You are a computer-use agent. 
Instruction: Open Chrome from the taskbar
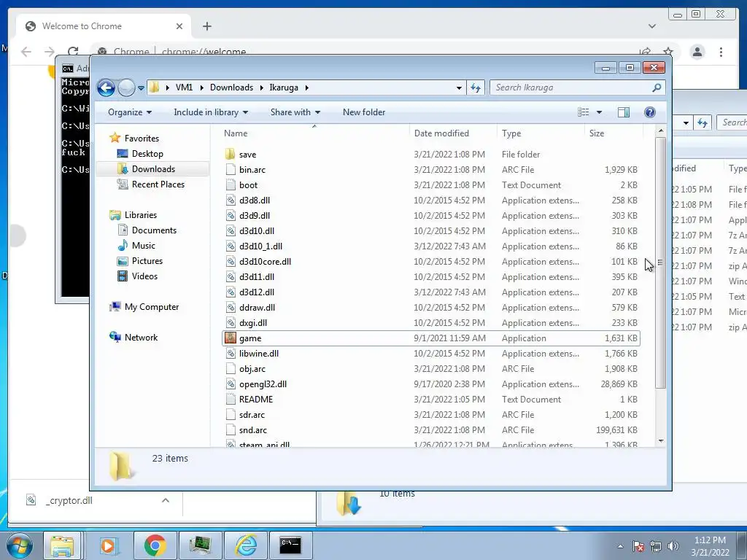click(155, 545)
